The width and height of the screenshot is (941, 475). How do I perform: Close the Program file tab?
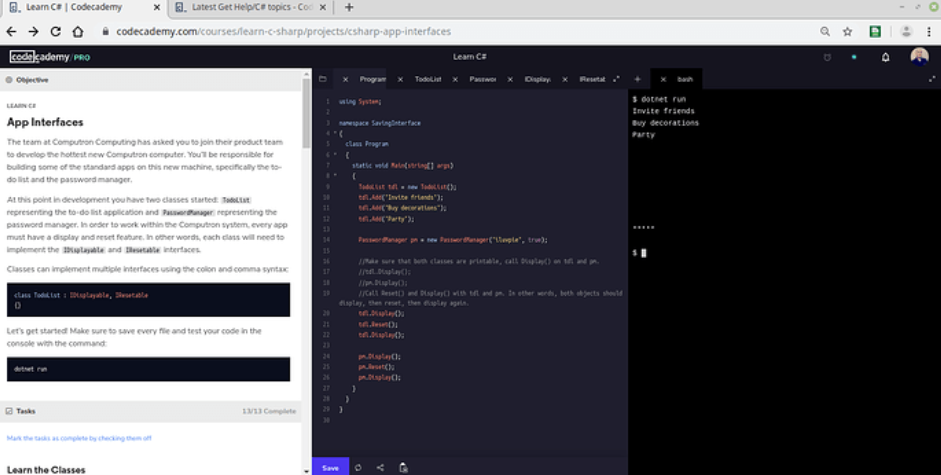pyautogui.click(x=345, y=79)
